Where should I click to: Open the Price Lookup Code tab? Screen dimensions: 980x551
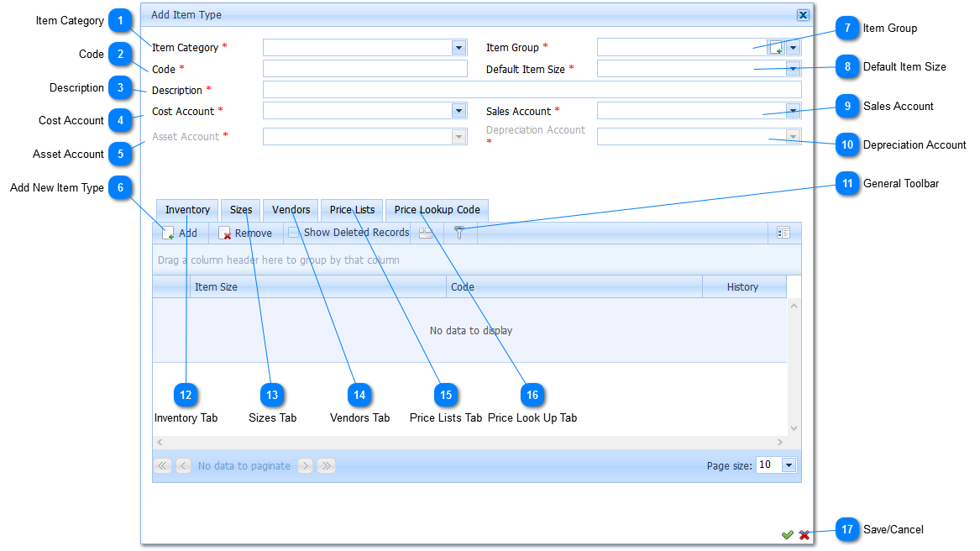437,210
